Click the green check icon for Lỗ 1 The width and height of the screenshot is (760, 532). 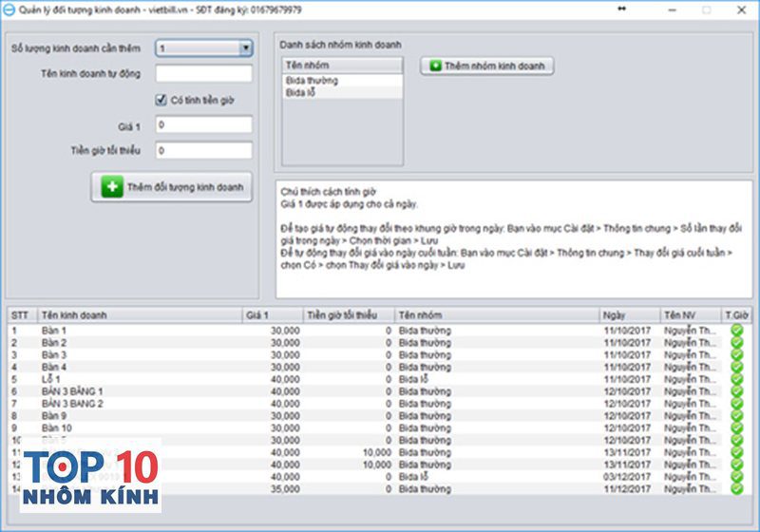(x=736, y=379)
